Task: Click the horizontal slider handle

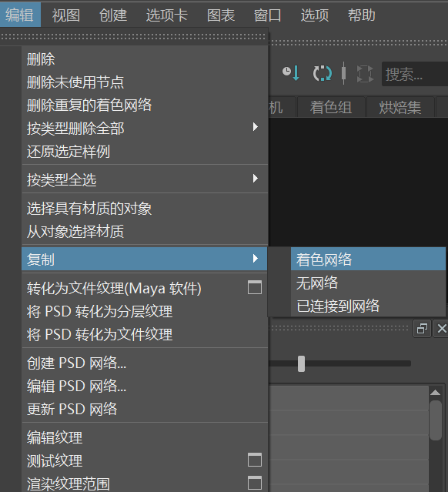Action: tap(301, 363)
